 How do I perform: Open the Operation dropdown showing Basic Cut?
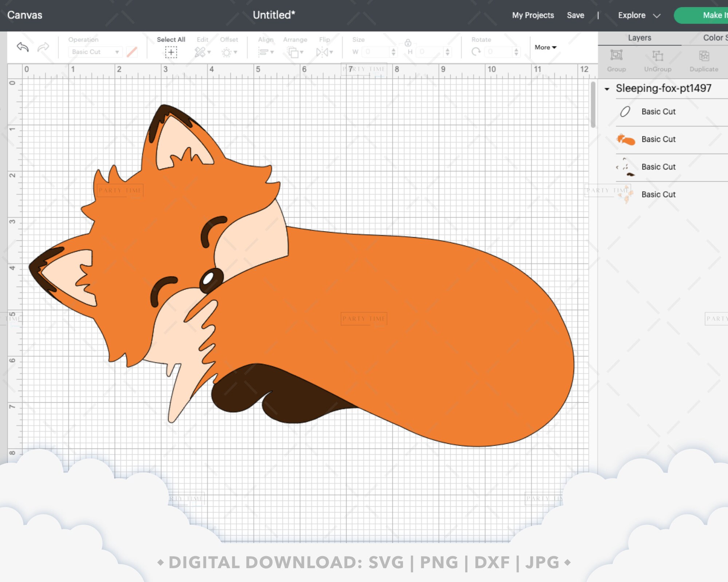(95, 52)
